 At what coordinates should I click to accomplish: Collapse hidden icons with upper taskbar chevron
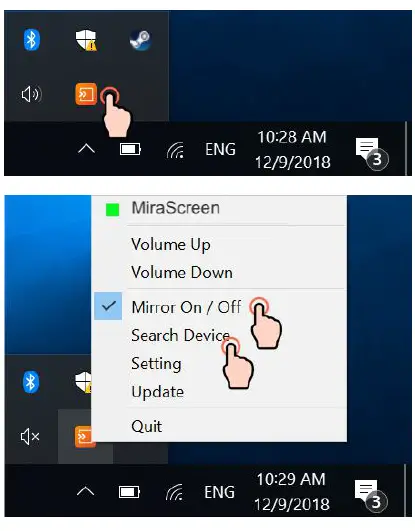[86, 148]
